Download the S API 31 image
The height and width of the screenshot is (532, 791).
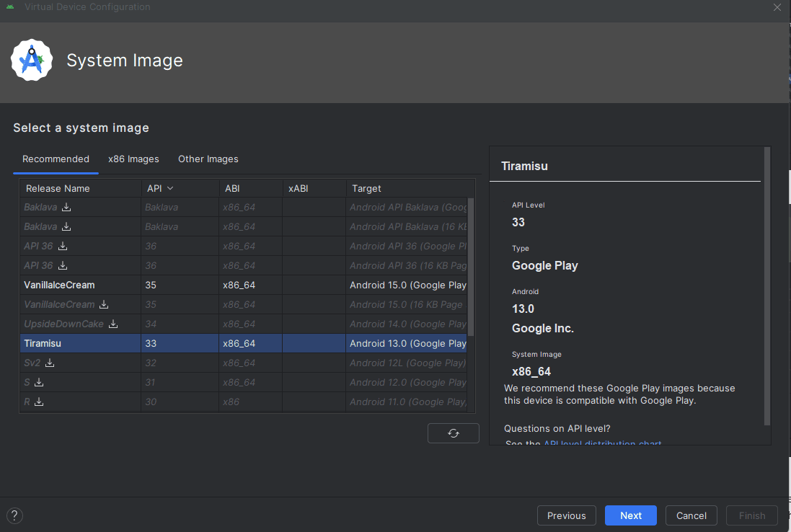[x=39, y=383]
